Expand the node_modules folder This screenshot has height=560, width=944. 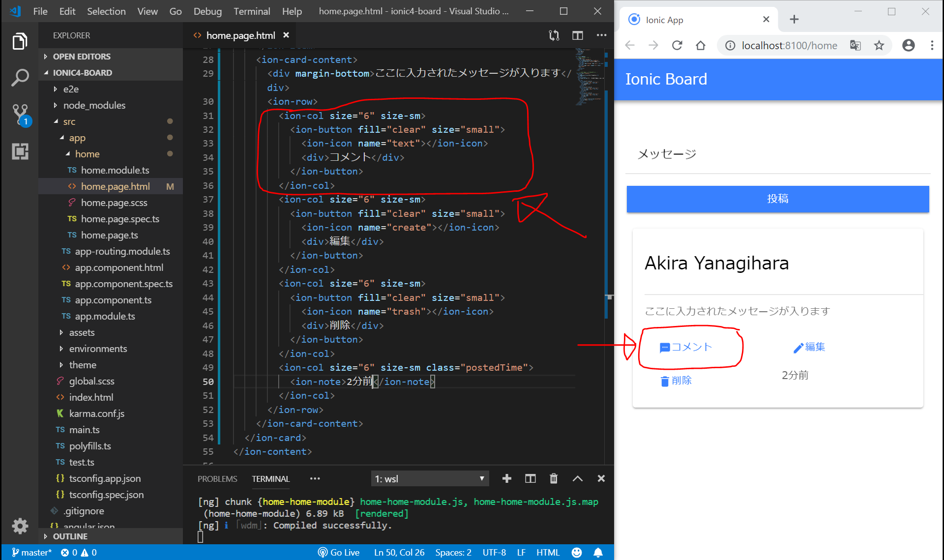(94, 105)
